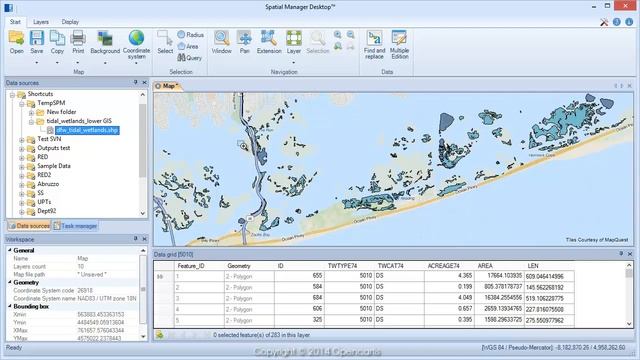Zoom to Layer extent icon
This screenshot has width=640, height=360.
point(293,42)
